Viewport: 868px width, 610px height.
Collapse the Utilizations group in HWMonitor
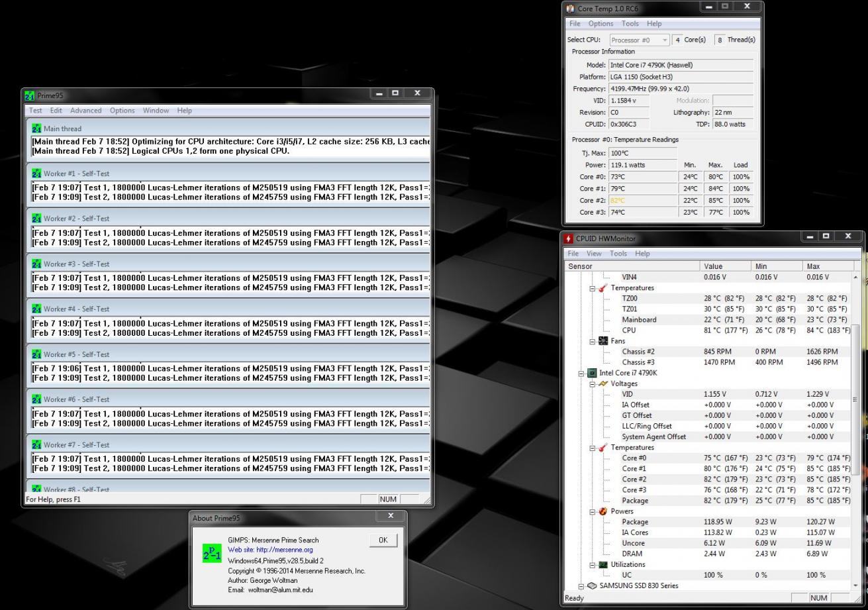coord(593,564)
